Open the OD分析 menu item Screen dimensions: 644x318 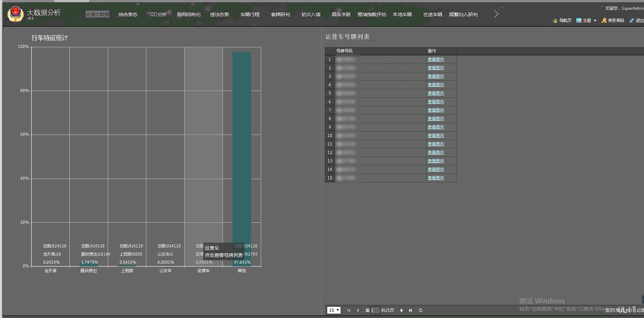coord(158,15)
